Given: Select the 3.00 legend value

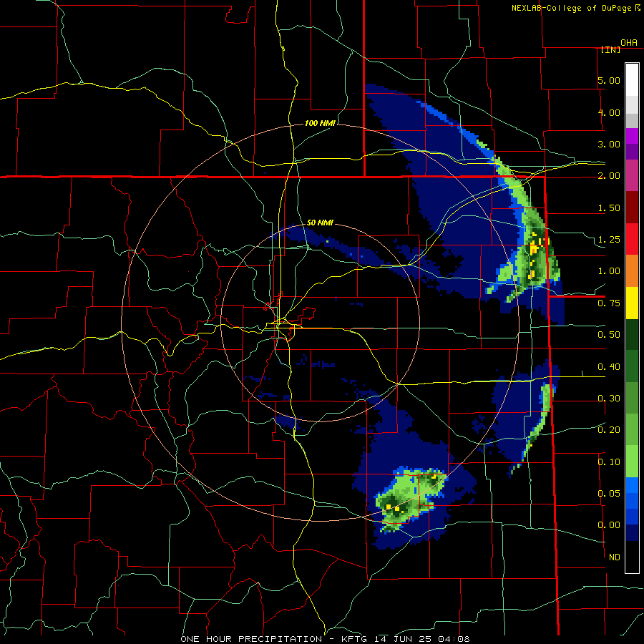Looking at the screenshot, I should [x=609, y=144].
